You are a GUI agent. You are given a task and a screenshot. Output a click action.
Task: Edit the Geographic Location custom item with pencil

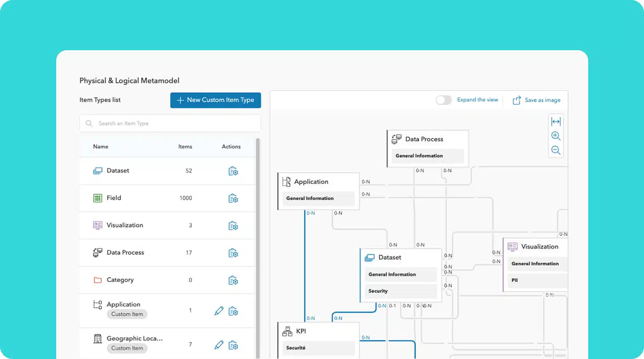pyautogui.click(x=219, y=345)
